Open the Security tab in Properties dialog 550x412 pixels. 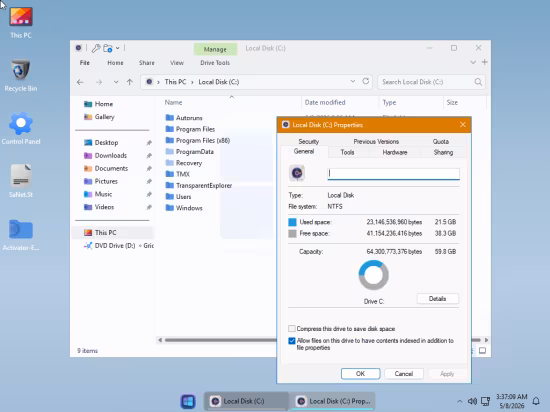coord(309,142)
